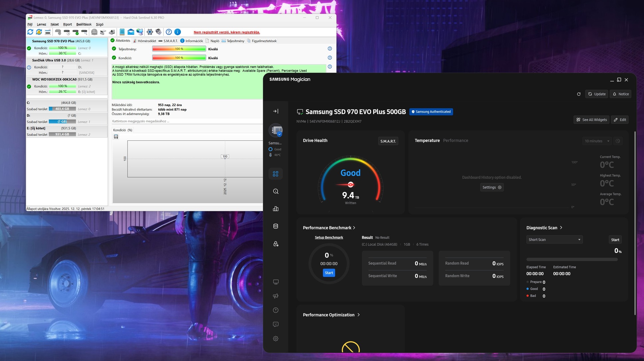Click the blue envelope email icon
Image resolution: width=644 pixels, height=361 pixels.
[131, 32]
